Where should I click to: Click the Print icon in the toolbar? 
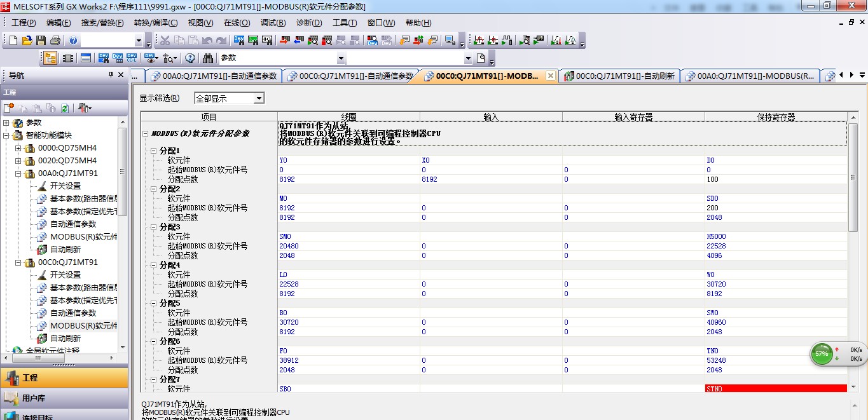pos(55,41)
